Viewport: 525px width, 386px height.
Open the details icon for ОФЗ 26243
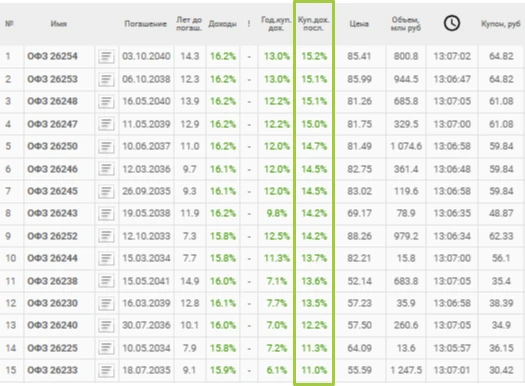106,213
